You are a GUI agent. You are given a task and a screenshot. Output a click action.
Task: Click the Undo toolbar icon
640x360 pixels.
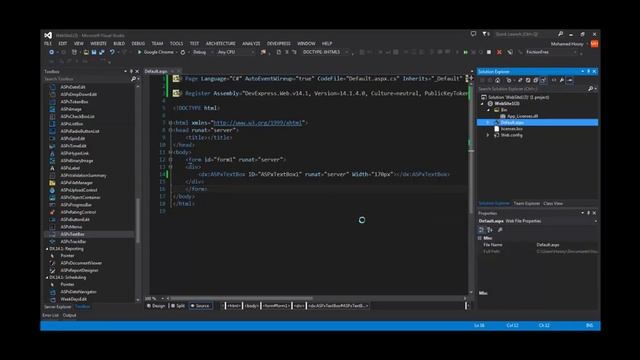[x=112, y=52]
